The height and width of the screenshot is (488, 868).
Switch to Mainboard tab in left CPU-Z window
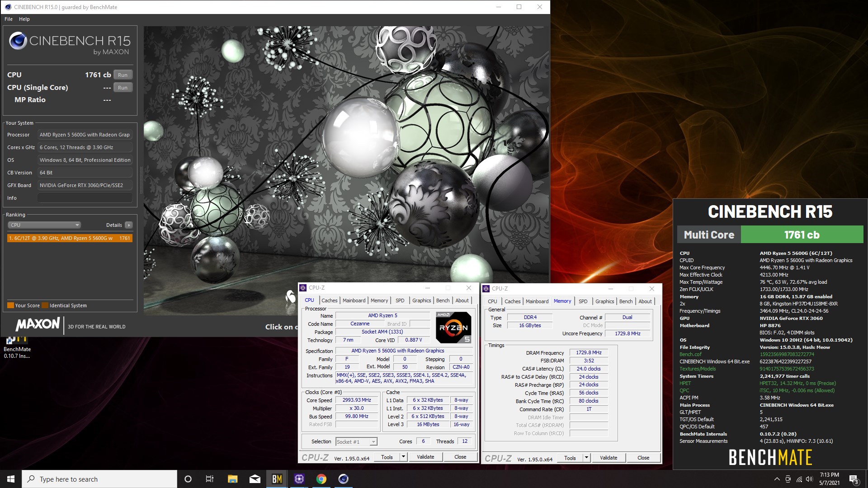[354, 300]
